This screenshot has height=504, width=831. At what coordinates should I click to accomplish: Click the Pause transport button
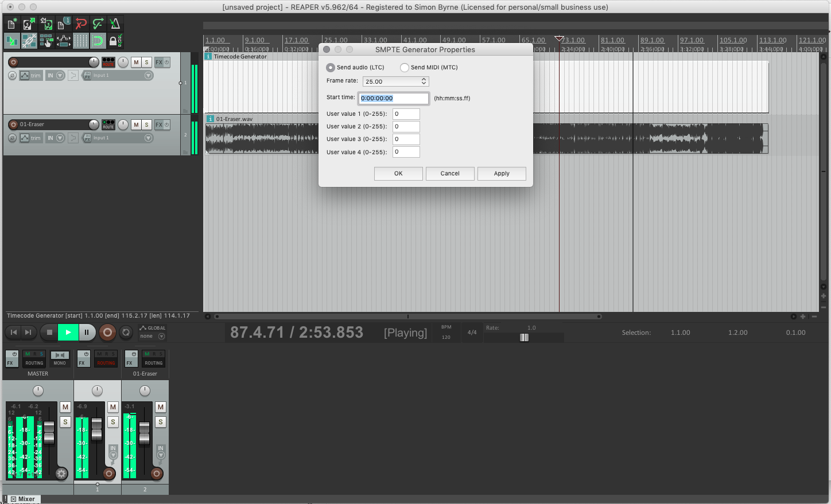[87, 332]
